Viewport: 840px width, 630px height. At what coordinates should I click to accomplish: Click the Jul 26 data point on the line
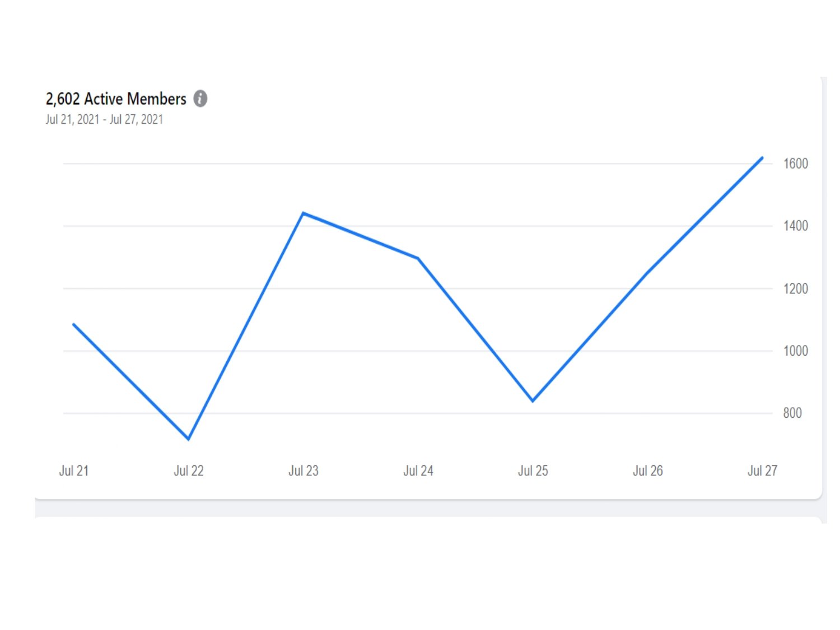tap(647, 273)
